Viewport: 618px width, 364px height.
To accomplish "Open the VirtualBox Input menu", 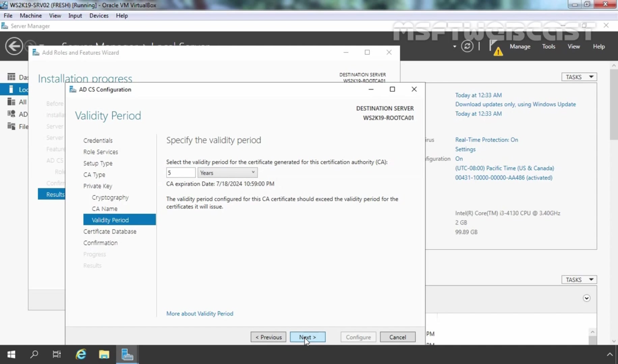I will click(75, 16).
